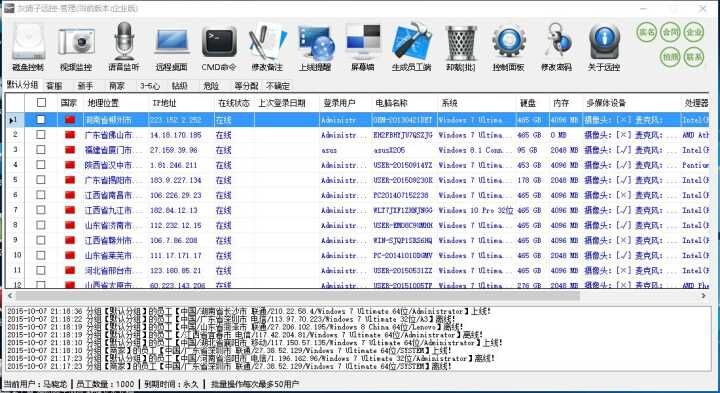Click the green 企业 round badge
Viewport: 720px width, 393px height.
tap(693, 32)
